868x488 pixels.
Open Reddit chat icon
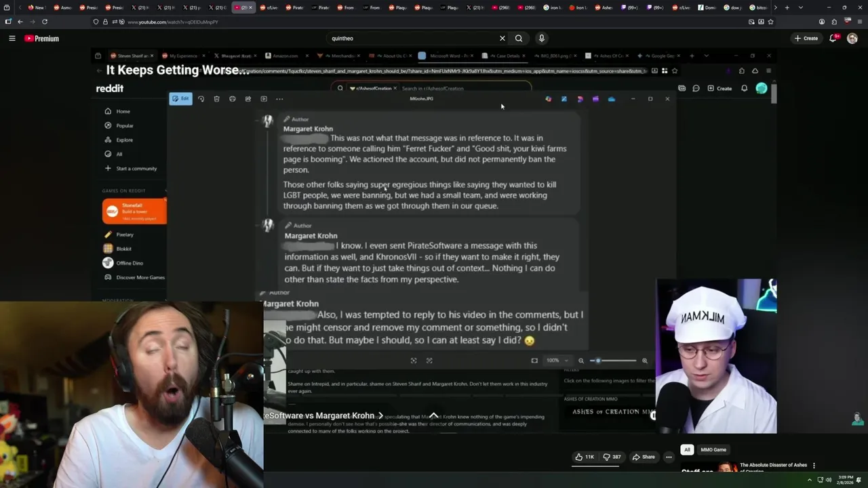click(x=696, y=88)
